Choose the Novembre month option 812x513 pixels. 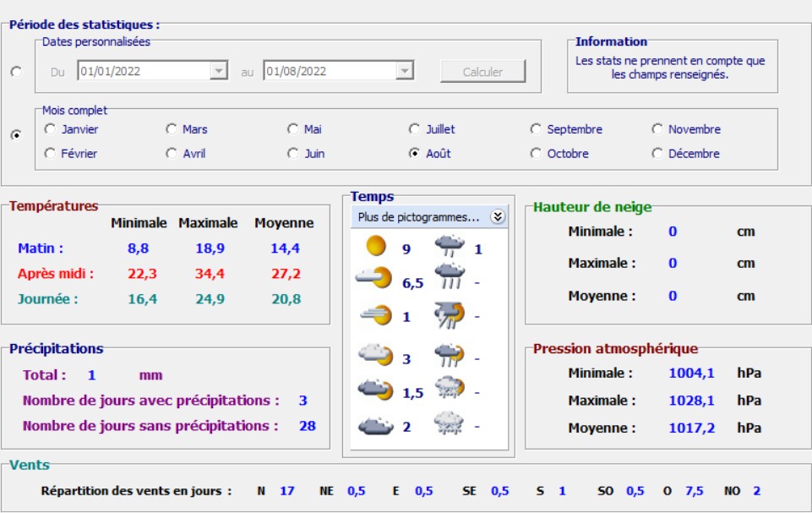click(686, 129)
